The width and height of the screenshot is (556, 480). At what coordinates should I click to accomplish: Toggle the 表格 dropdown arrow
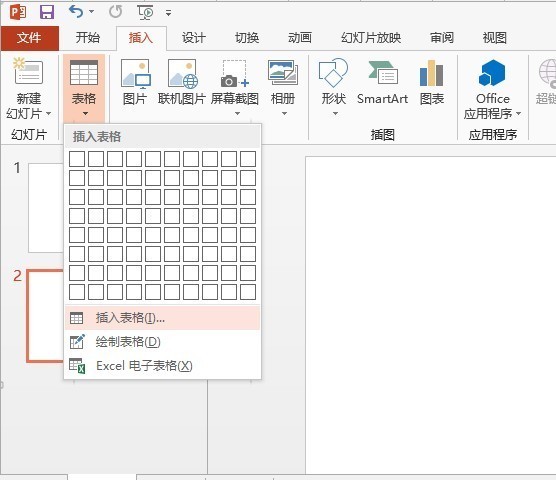point(85,114)
